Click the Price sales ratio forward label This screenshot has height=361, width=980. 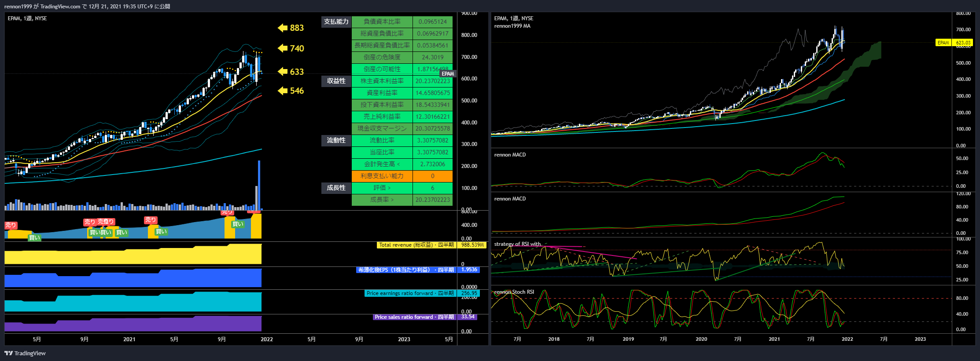pos(414,317)
